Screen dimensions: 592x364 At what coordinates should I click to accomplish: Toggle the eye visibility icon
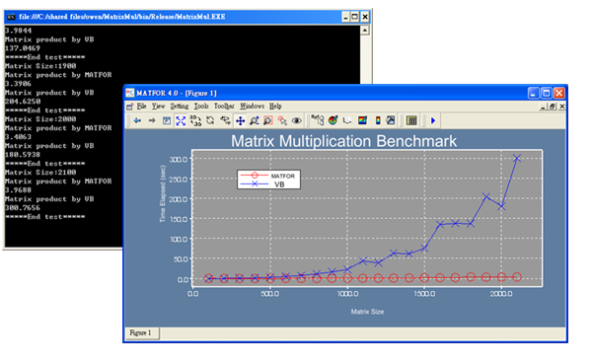point(297,120)
